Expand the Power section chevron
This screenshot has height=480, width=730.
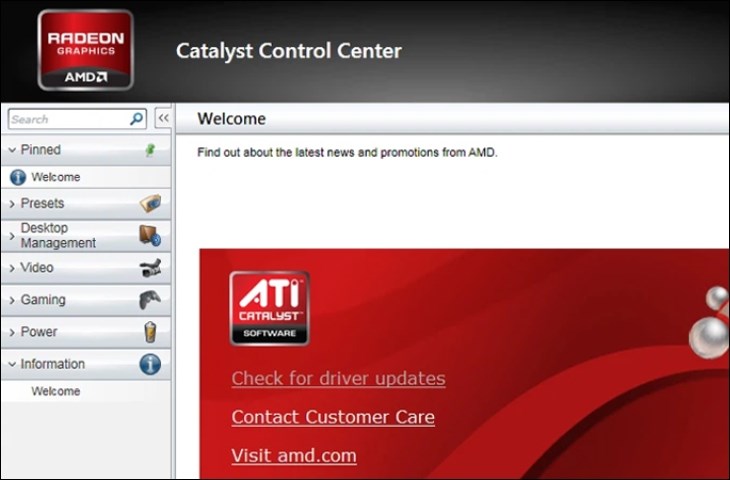point(12,332)
